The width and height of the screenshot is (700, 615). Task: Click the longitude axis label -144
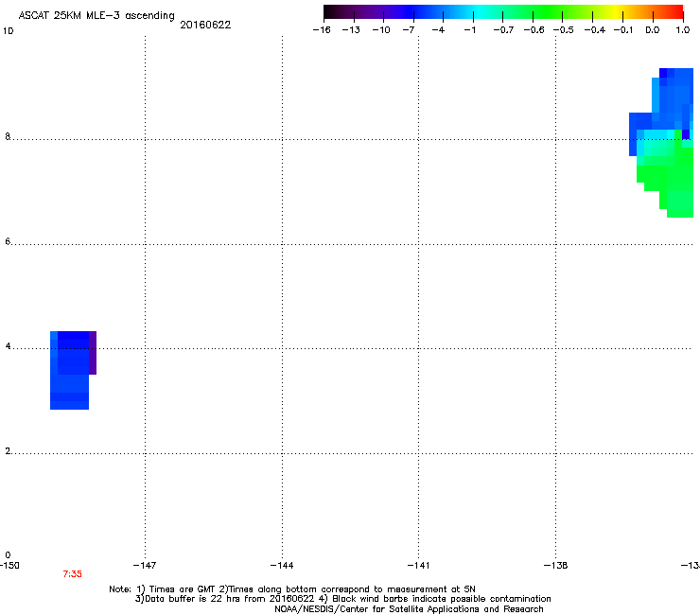(x=282, y=566)
